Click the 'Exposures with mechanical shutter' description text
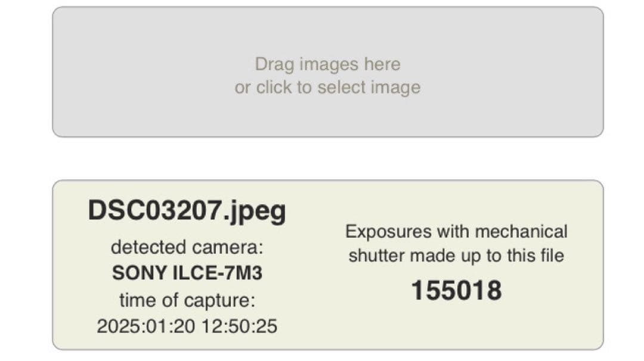644x361 pixels. point(457,243)
